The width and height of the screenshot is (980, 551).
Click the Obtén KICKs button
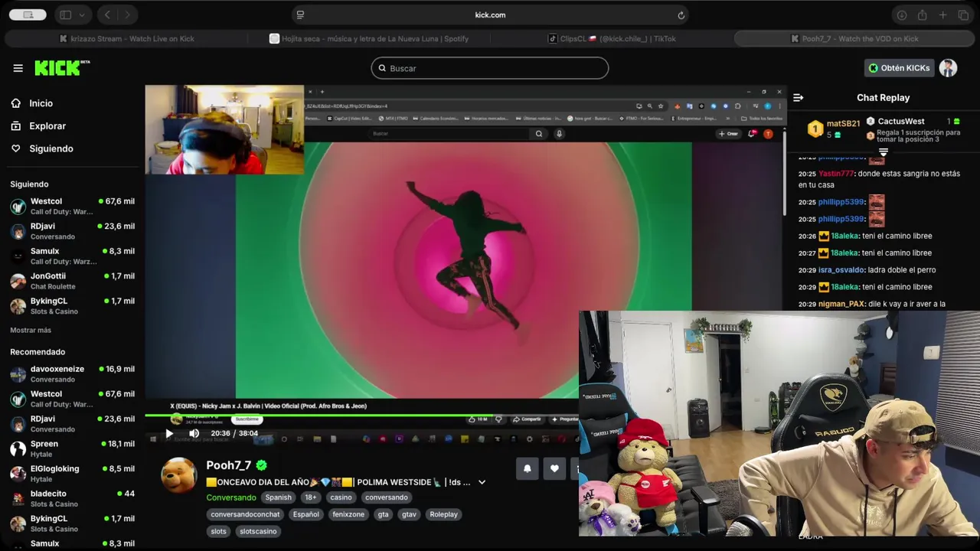(898, 68)
